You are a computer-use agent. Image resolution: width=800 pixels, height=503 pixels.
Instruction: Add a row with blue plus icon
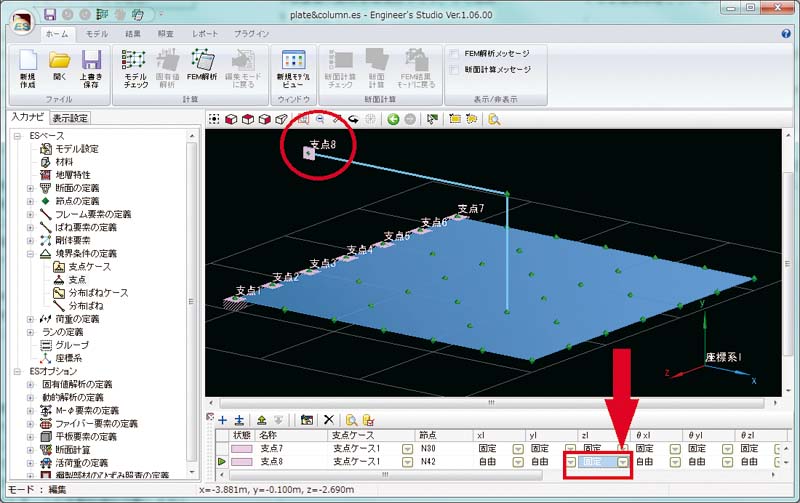point(222,420)
